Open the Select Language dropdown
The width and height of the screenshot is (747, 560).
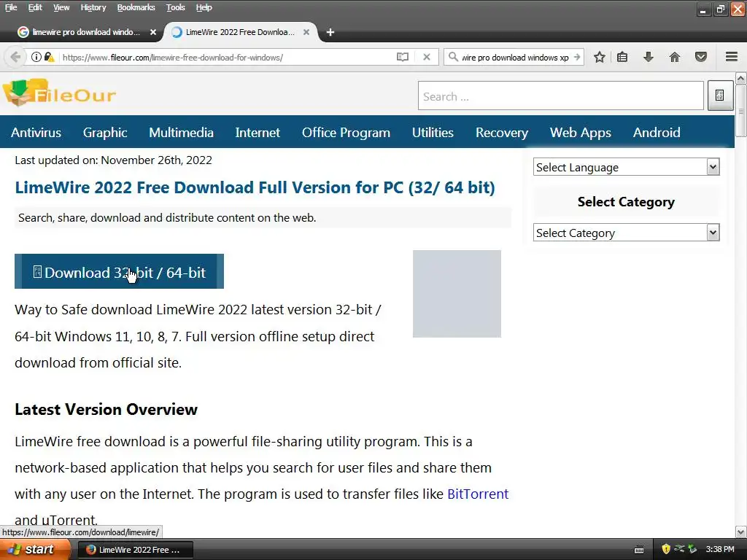(x=626, y=167)
